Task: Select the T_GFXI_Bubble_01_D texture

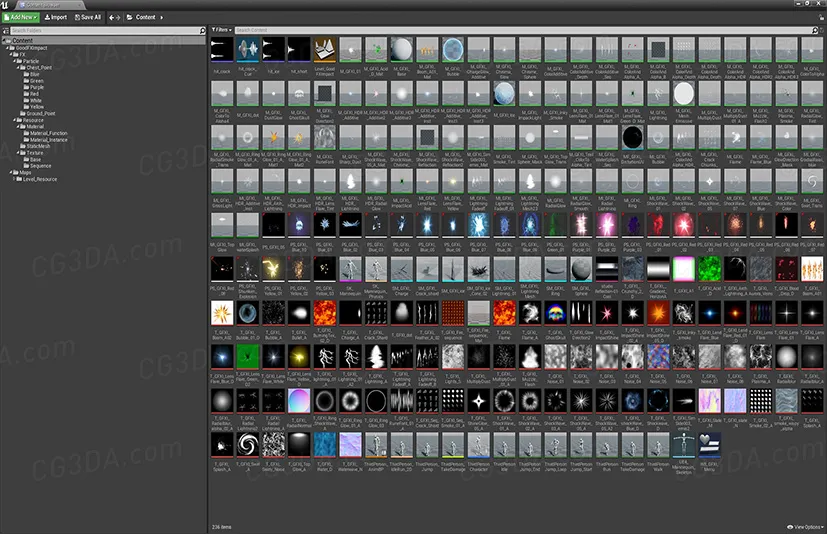Action: 247,313
